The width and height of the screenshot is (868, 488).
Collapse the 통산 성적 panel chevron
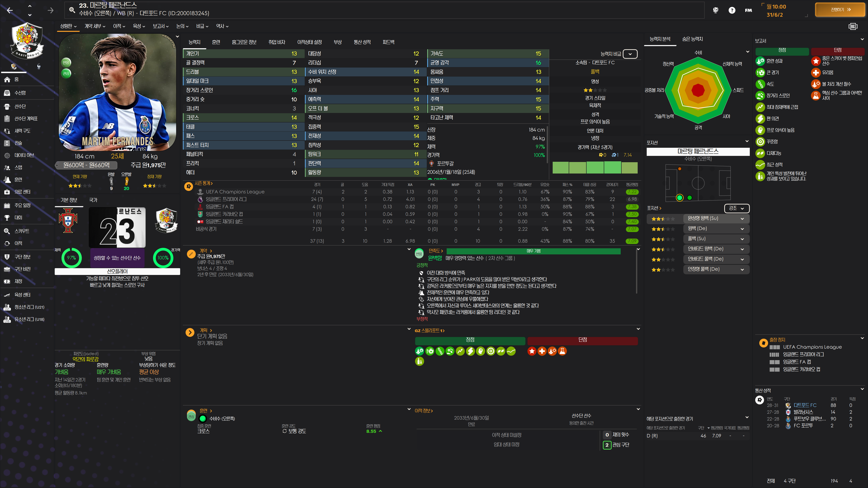(x=862, y=389)
